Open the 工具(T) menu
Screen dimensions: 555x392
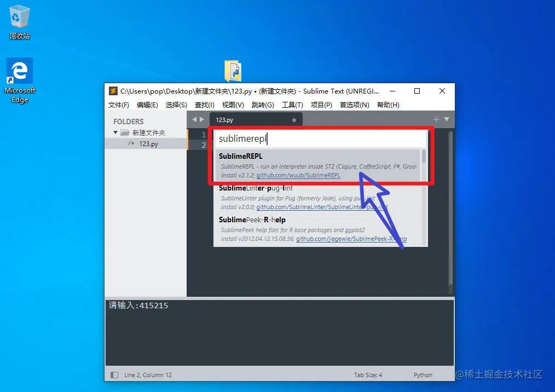[x=292, y=105]
